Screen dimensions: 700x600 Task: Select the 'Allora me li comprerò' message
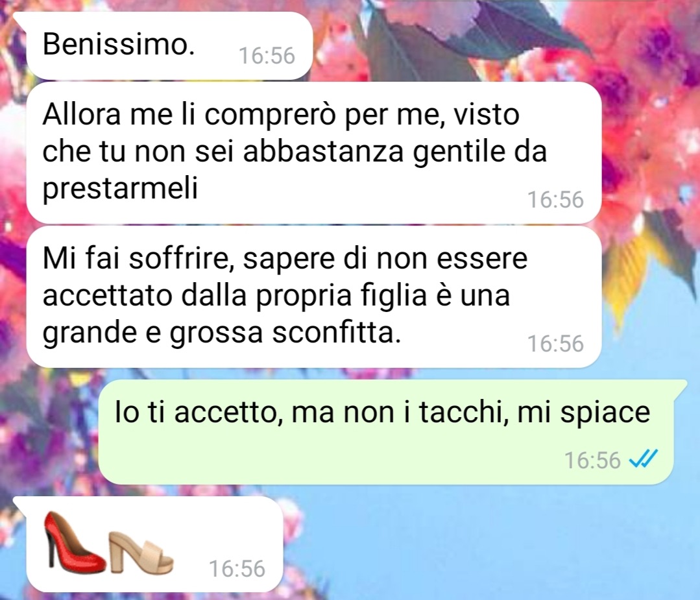[314, 152]
